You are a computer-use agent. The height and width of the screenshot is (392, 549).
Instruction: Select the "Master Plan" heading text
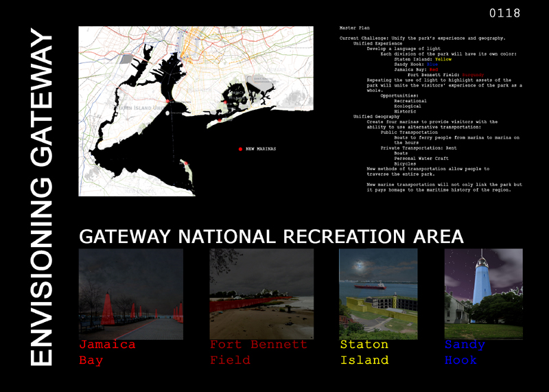354,27
